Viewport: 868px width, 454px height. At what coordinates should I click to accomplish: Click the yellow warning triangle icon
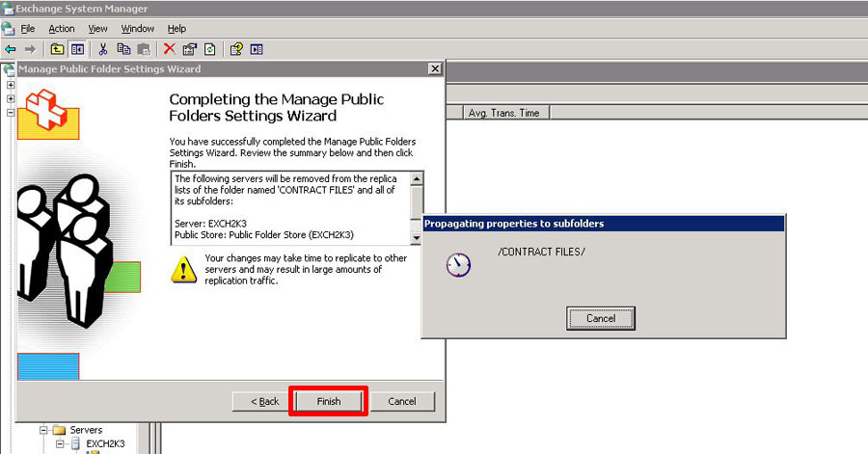tap(184, 269)
